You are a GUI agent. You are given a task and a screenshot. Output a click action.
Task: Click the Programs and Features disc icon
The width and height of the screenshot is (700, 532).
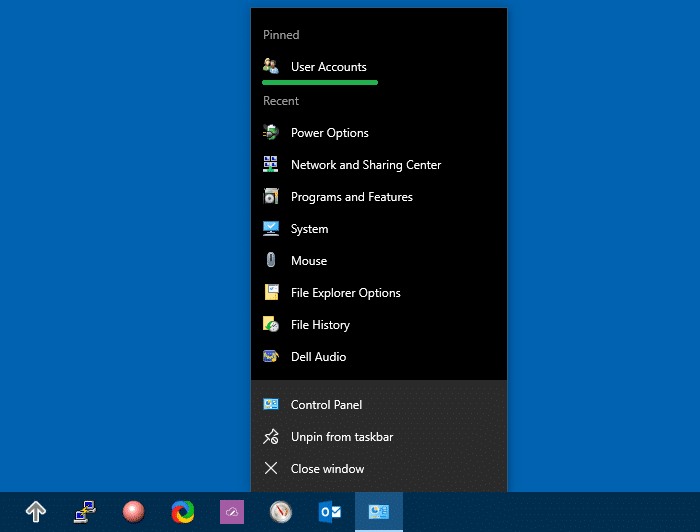click(271, 196)
